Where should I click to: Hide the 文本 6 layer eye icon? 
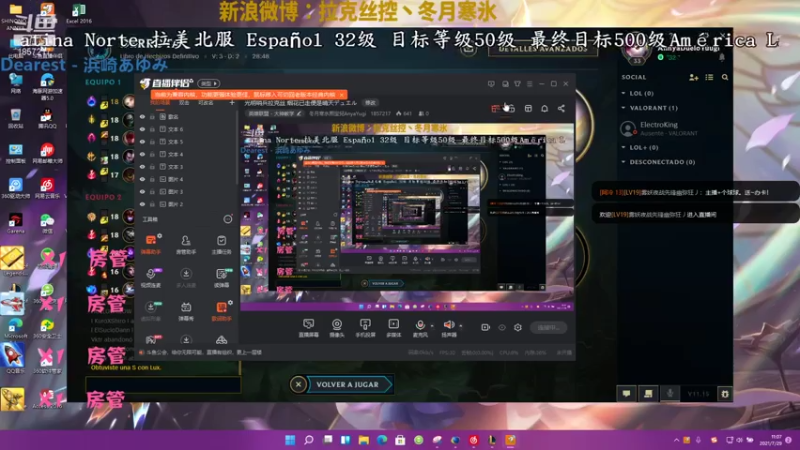[142, 129]
